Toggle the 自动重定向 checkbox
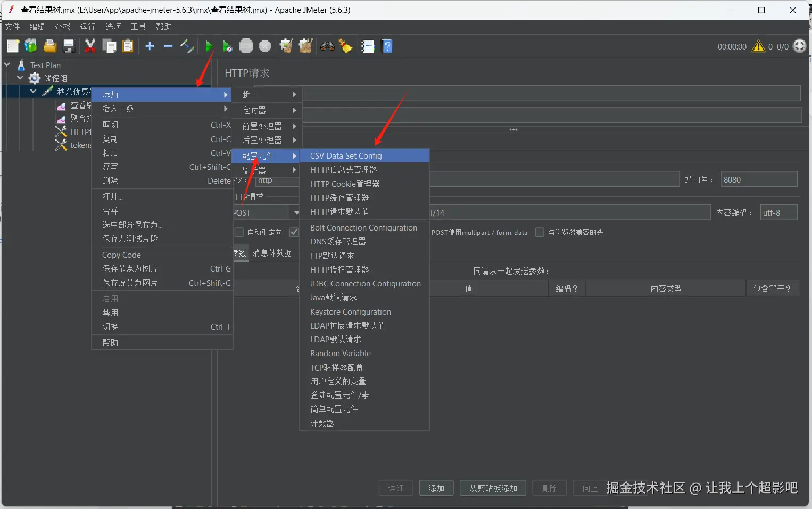Viewport: 812px width, 509px height. tap(239, 232)
